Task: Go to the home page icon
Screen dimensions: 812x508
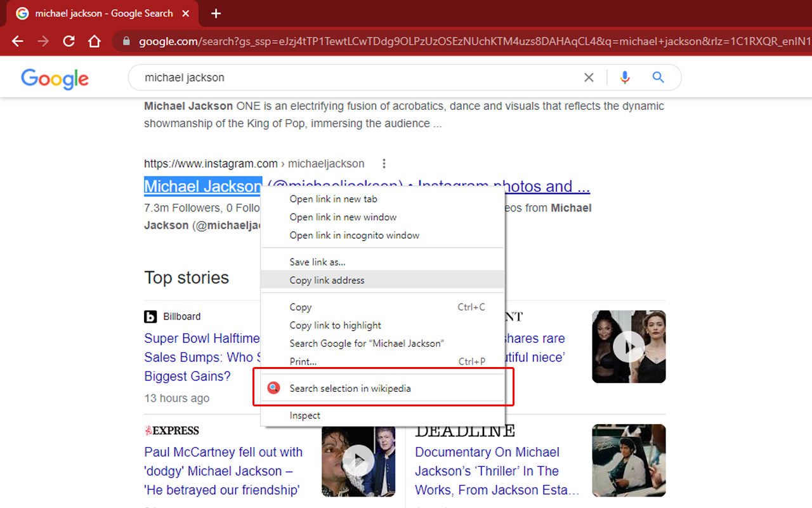Action: (94, 41)
